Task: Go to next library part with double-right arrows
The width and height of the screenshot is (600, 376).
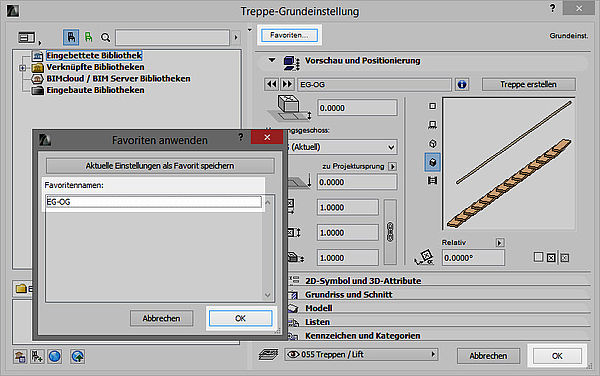Action: 287,84
